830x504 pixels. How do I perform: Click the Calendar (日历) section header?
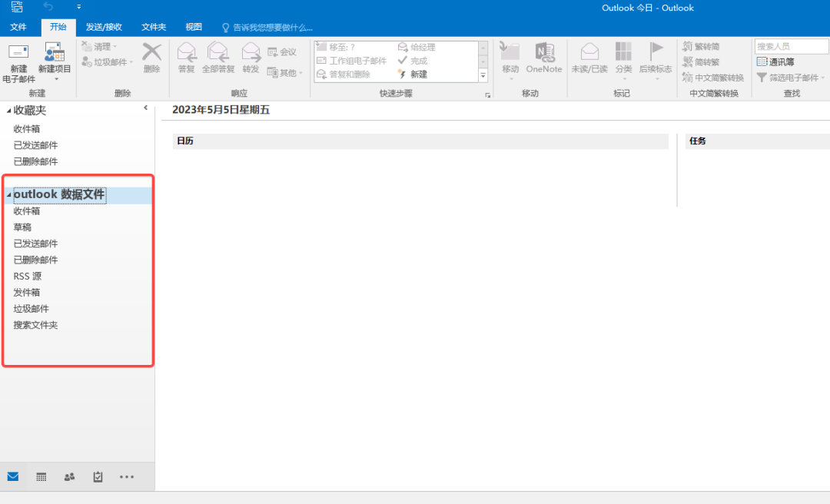[420, 141]
